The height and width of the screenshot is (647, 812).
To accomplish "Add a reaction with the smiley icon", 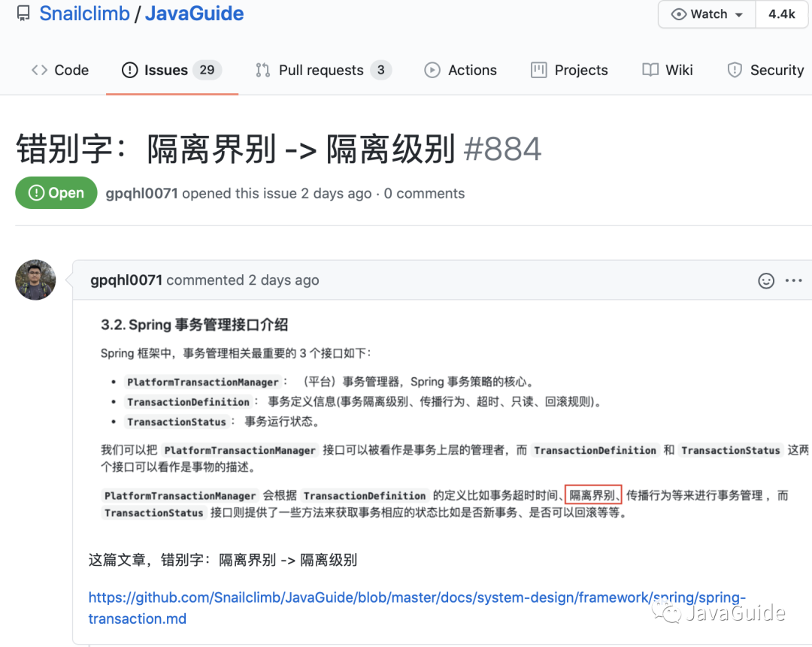I will pos(766,280).
